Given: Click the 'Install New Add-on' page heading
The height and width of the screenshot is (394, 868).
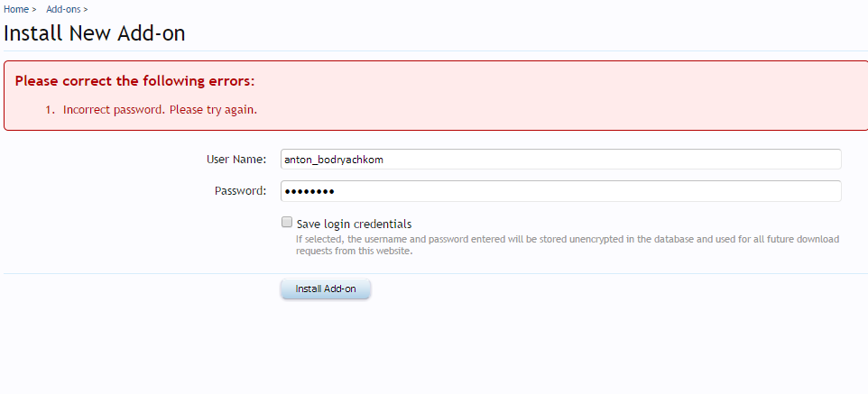Looking at the screenshot, I should [x=95, y=34].
